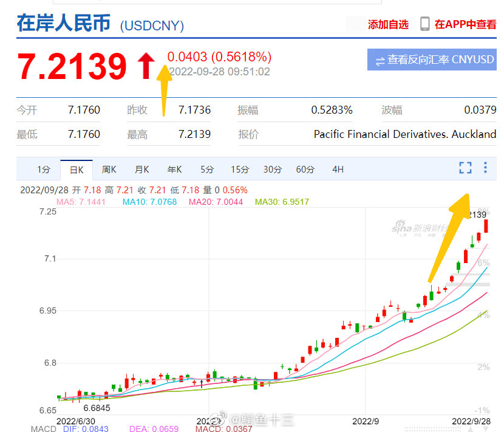Click the red up arrow beside 7.2139

coord(146,66)
